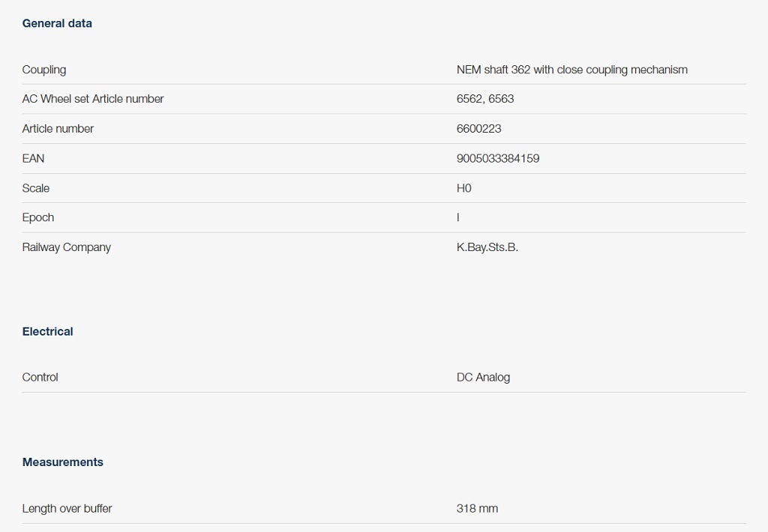Click the 318 mm length value
The width and height of the screenshot is (768, 532).
[478, 509]
